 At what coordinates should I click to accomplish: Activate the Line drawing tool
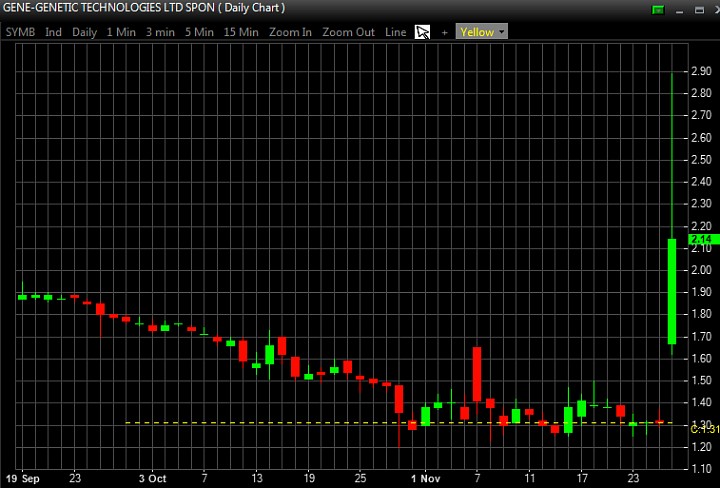[396, 32]
